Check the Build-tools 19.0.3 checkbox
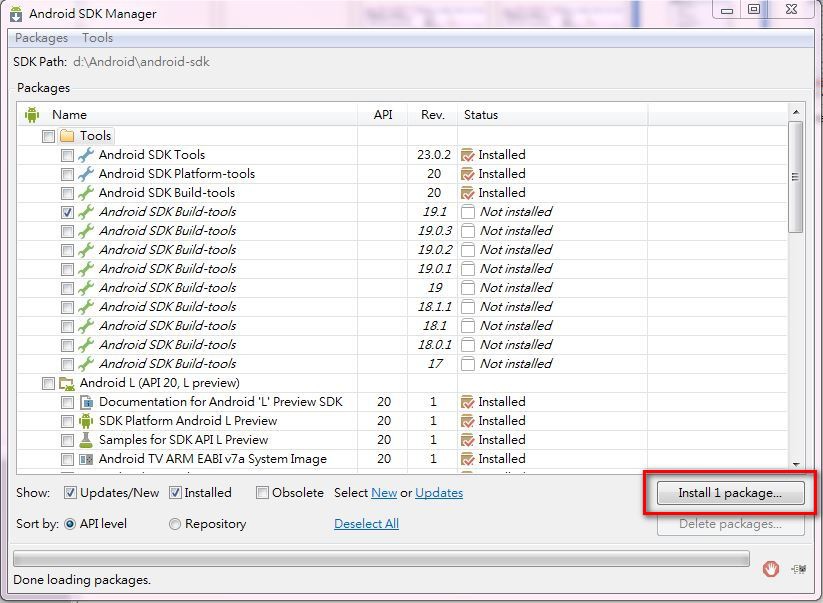This screenshot has width=823, height=603. (67, 231)
